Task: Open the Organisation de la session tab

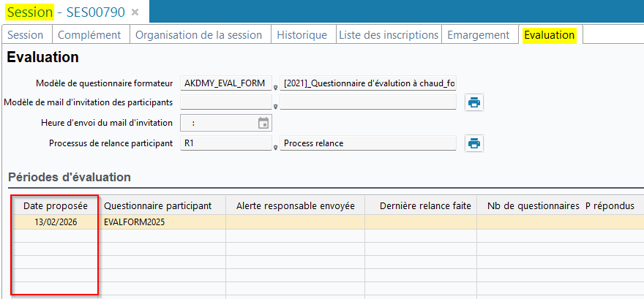Action: [x=198, y=35]
